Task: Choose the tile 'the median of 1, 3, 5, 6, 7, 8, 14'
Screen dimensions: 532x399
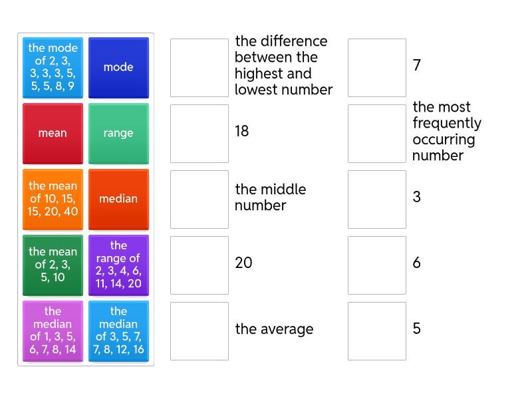Action: point(53,331)
